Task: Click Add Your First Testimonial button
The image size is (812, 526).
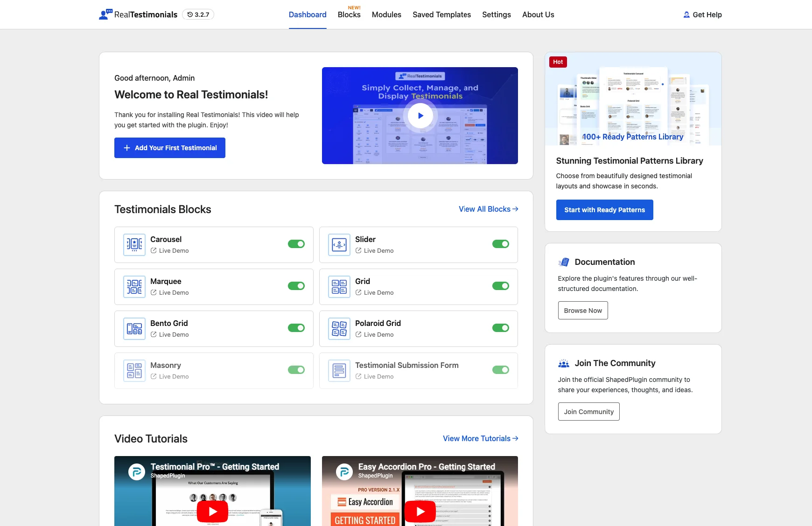Action: tap(170, 148)
